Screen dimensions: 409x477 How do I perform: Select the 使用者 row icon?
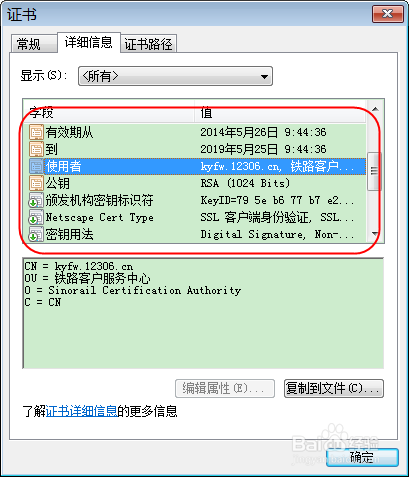tap(36, 166)
